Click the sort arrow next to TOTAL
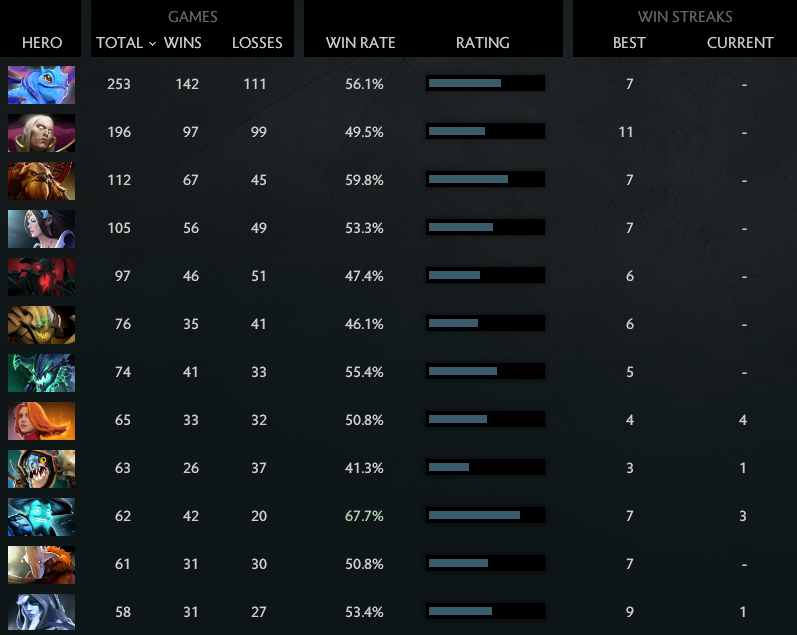The height and width of the screenshot is (635, 797). point(152,44)
